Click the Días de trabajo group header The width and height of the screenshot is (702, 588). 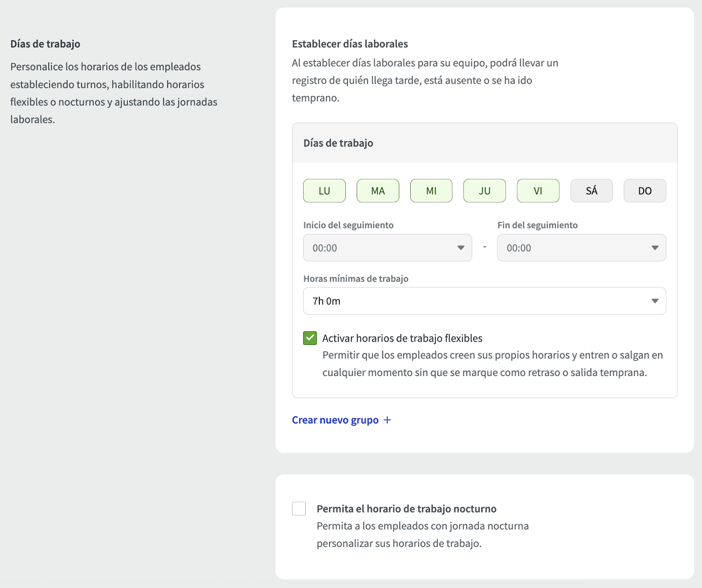point(338,143)
